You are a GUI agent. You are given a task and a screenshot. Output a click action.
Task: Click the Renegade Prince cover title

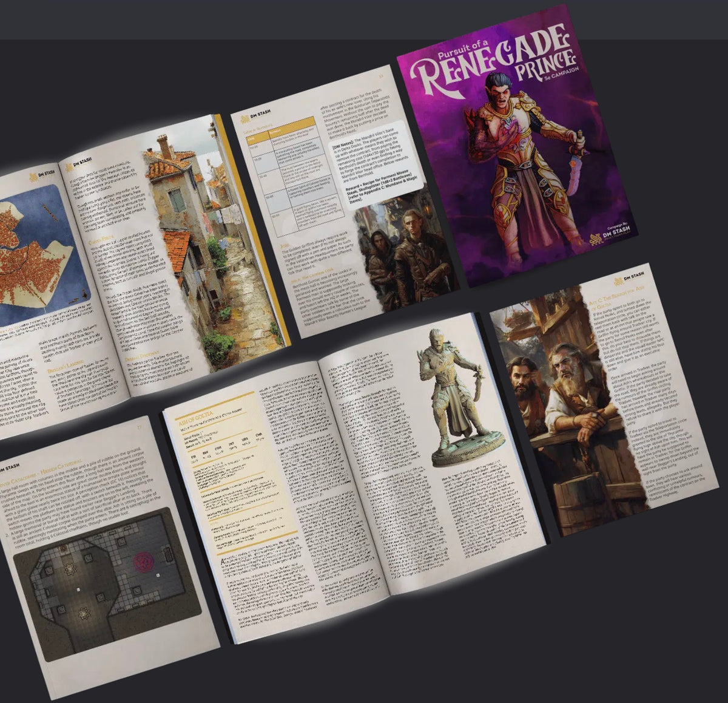(x=493, y=61)
